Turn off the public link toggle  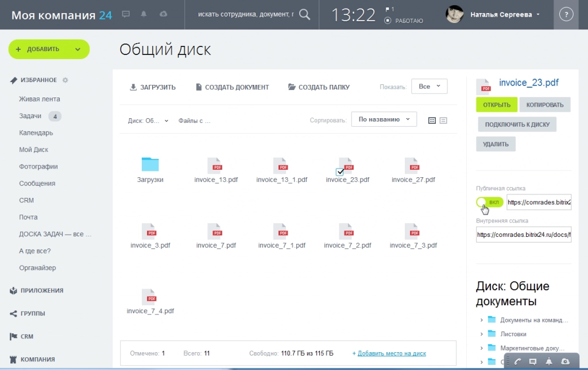[489, 202]
